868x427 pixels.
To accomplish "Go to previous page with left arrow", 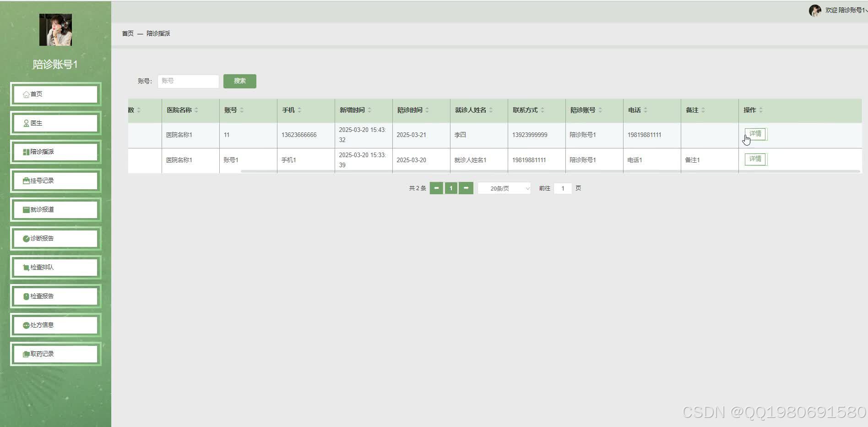I will coord(436,188).
